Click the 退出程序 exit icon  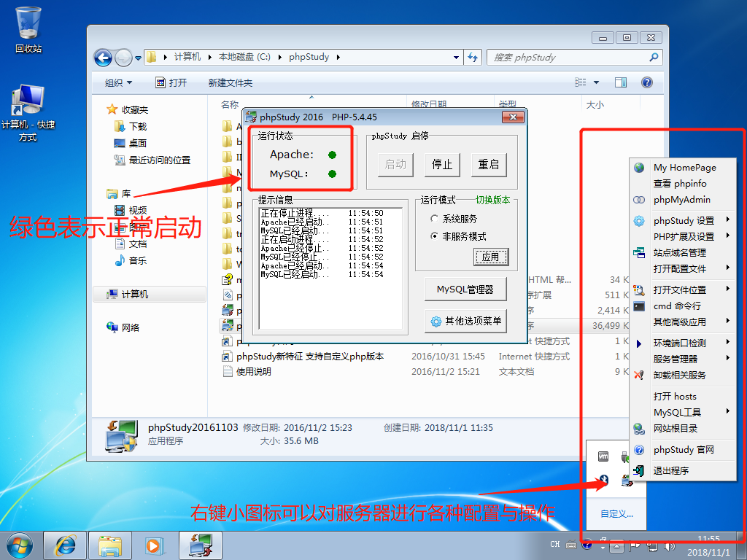(639, 471)
